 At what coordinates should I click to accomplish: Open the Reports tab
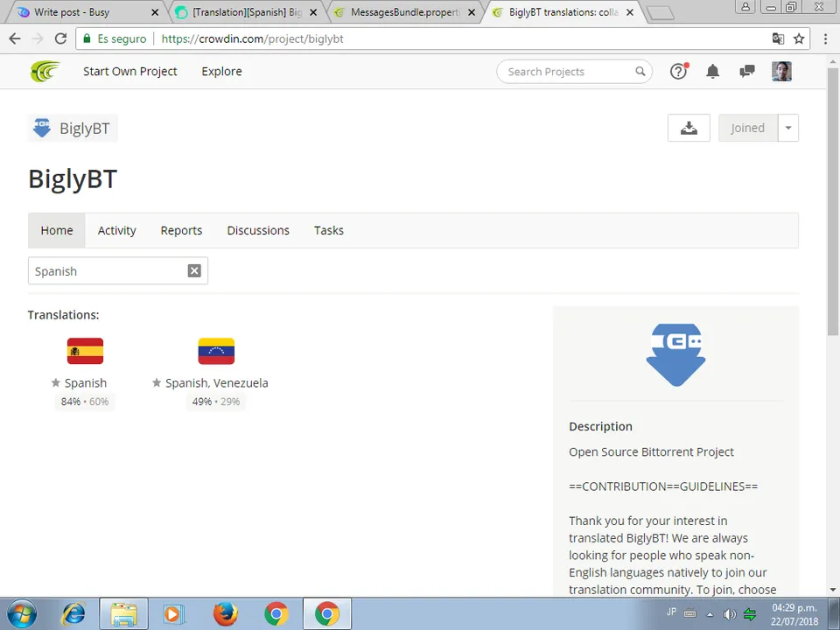[182, 230]
